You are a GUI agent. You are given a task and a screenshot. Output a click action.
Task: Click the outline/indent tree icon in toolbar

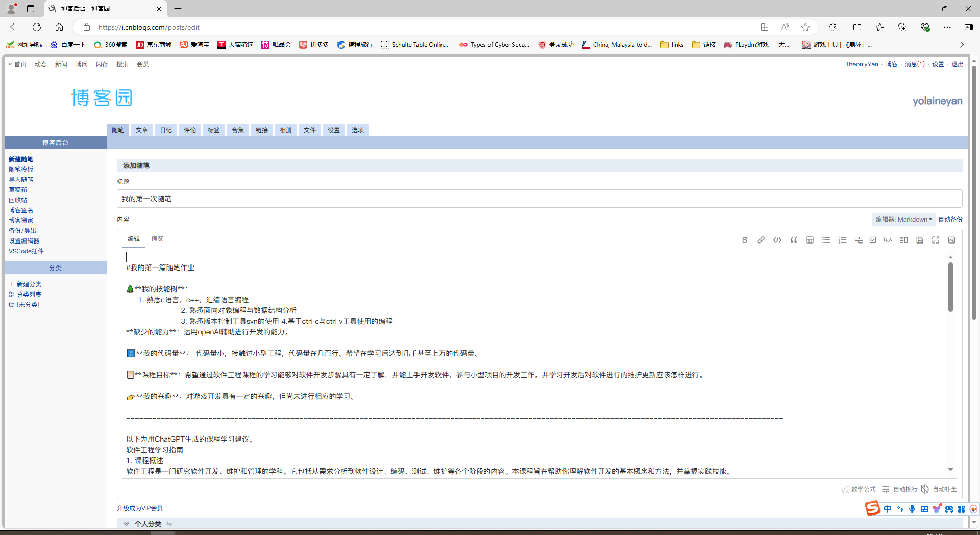pos(859,240)
